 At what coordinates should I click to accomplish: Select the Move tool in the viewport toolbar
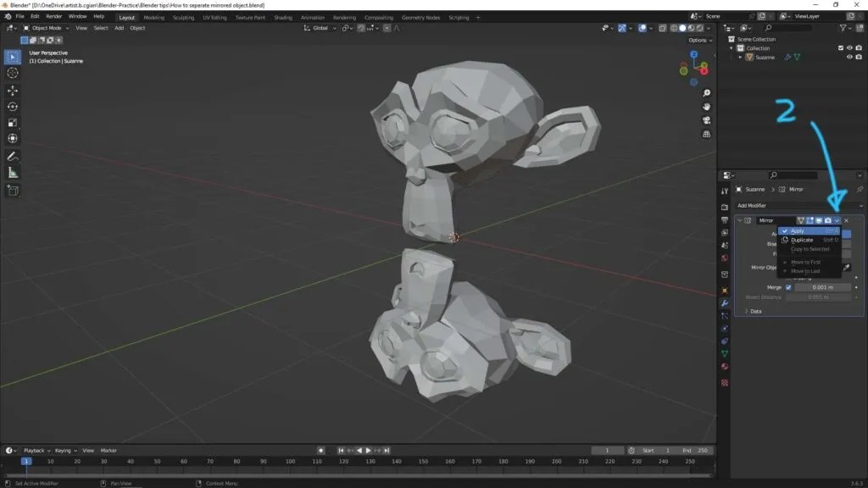tap(12, 89)
